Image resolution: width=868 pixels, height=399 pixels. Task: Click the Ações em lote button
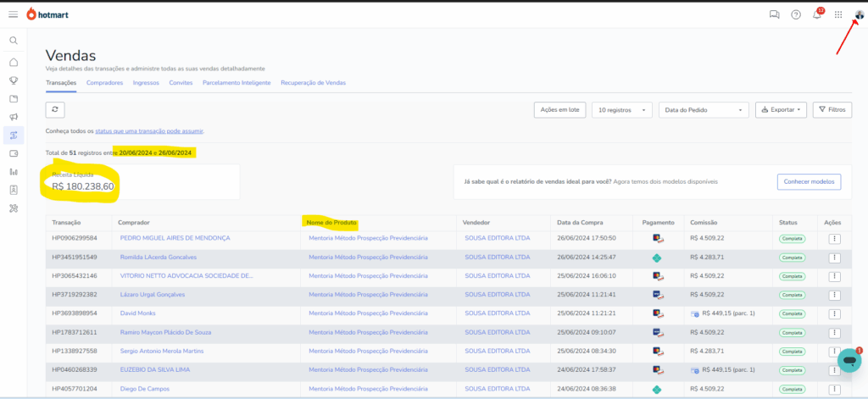(559, 109)
